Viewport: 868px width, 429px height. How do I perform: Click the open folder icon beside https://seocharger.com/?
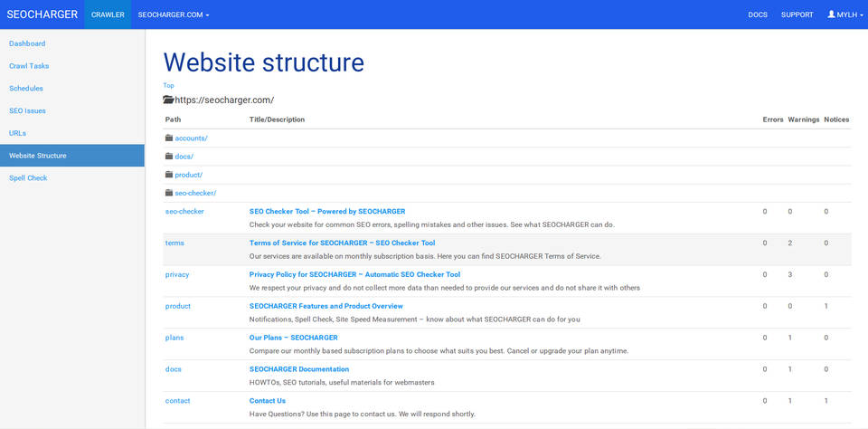168,100
